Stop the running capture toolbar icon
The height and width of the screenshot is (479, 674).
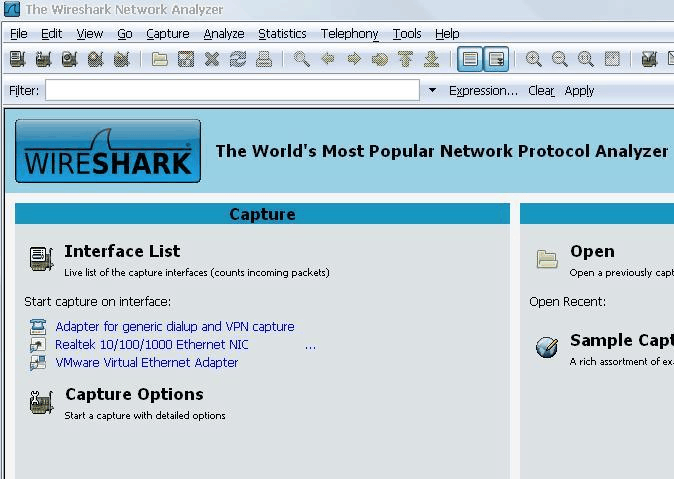(95, 59)
